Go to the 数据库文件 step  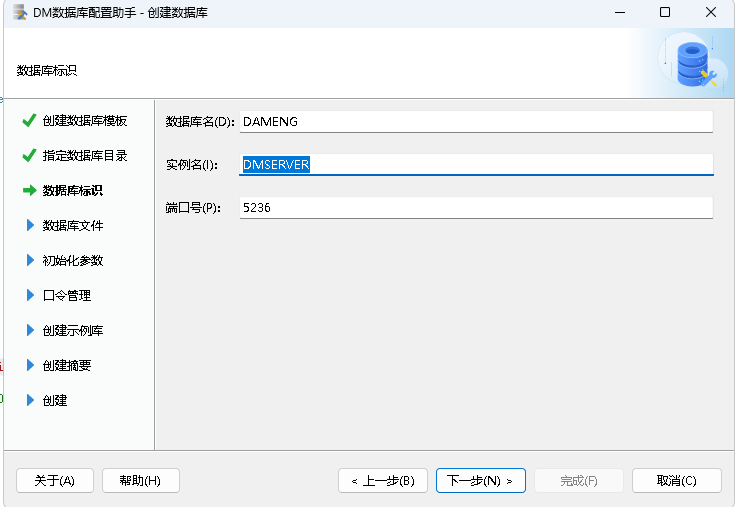click(73, 225)
